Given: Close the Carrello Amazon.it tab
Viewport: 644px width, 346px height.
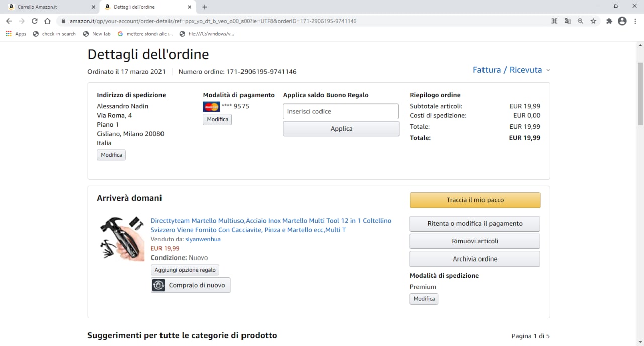Looking at the screenshot, I should (93, 7).
